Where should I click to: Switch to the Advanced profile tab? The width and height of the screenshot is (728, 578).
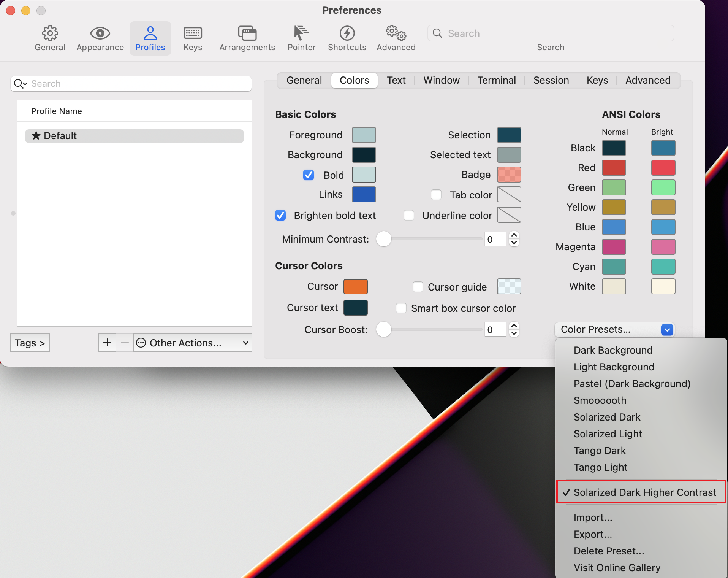pos(648,80)
